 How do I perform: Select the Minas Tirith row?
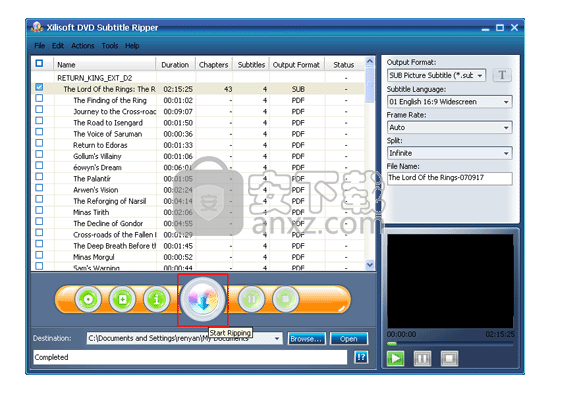(198, 212)
